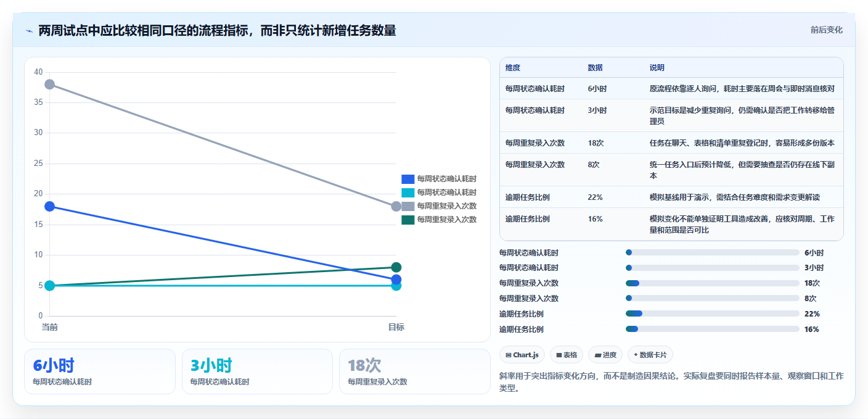The image size is (868, 419).
Task: Click the 说明 column header
Action: click(x=657, y=68)
